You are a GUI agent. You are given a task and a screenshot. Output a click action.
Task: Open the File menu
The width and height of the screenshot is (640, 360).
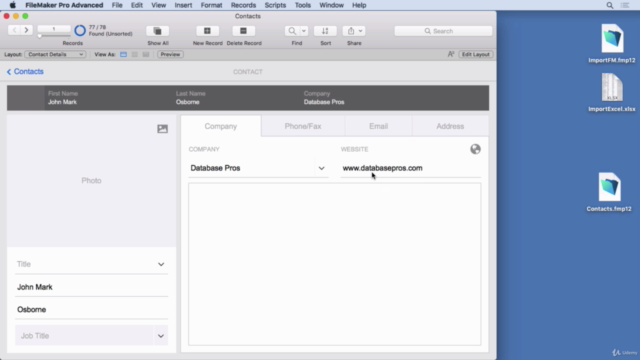pyautogui.click(x=117, y=5)
